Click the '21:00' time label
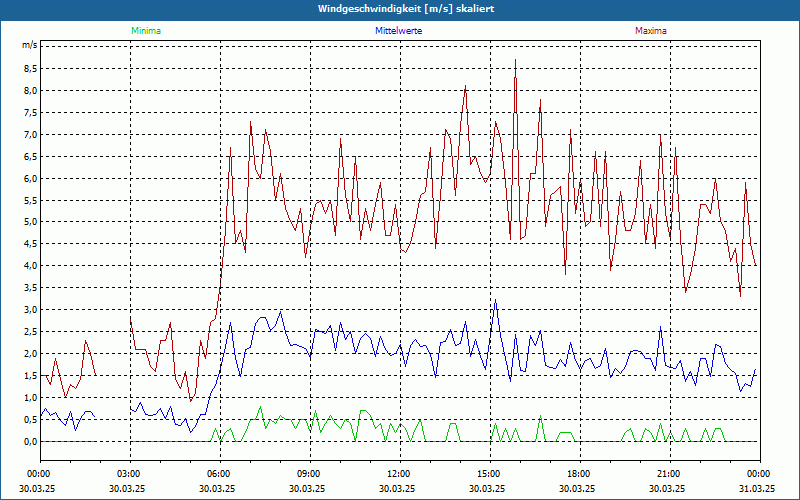This screenshot has height=500, width=800. coord(670,474)
